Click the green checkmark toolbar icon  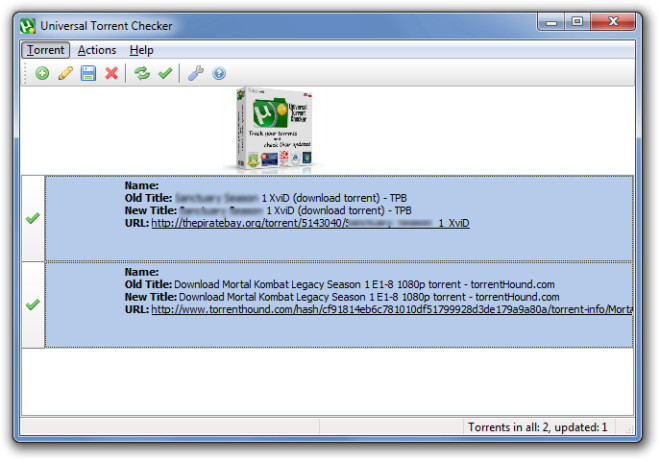tap(165, 73)
